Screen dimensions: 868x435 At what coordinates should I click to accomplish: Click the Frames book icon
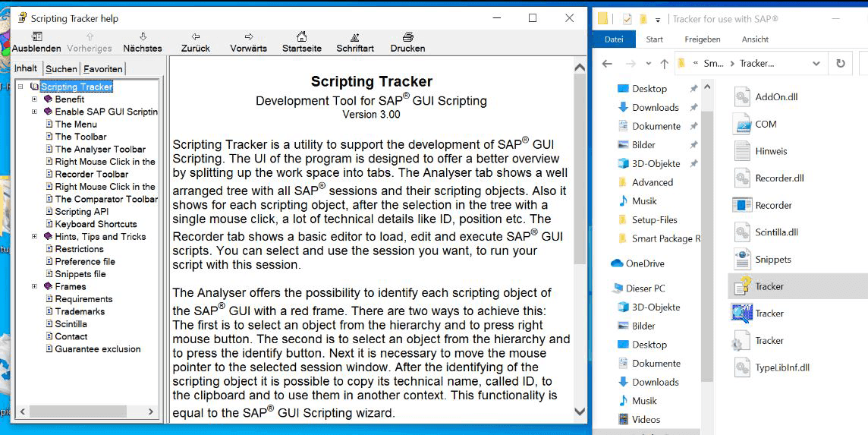48,286
